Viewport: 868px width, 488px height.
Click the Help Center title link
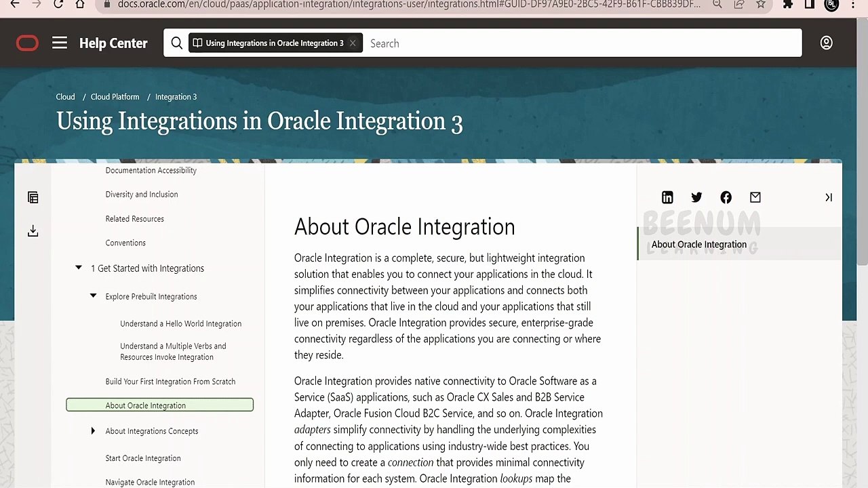pos(113,43)
